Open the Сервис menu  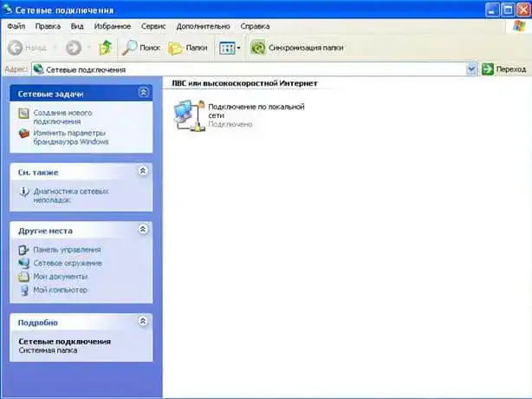[153, 26]
